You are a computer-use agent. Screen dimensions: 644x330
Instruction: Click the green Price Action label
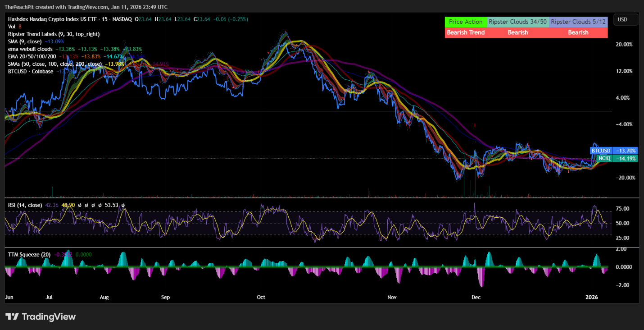point(466,22)
